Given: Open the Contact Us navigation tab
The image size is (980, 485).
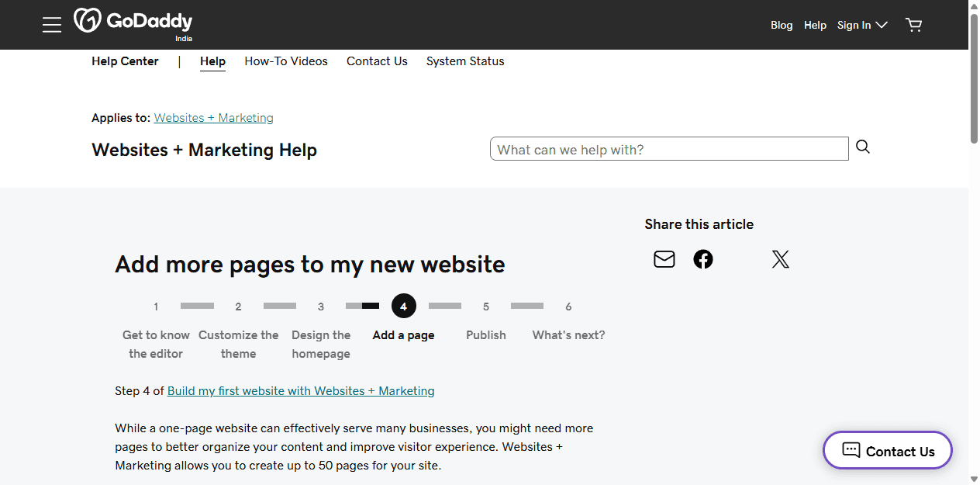Looking at the screenshot, I should click(x=377, y=61).
